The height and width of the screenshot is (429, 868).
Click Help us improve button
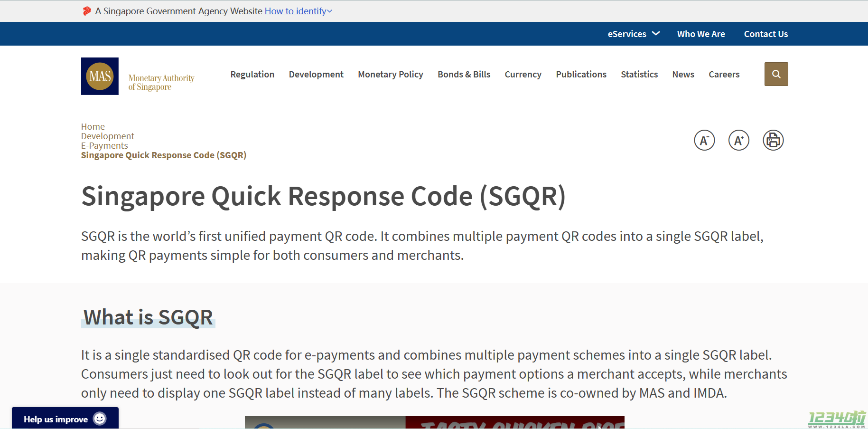coord(65,419)
